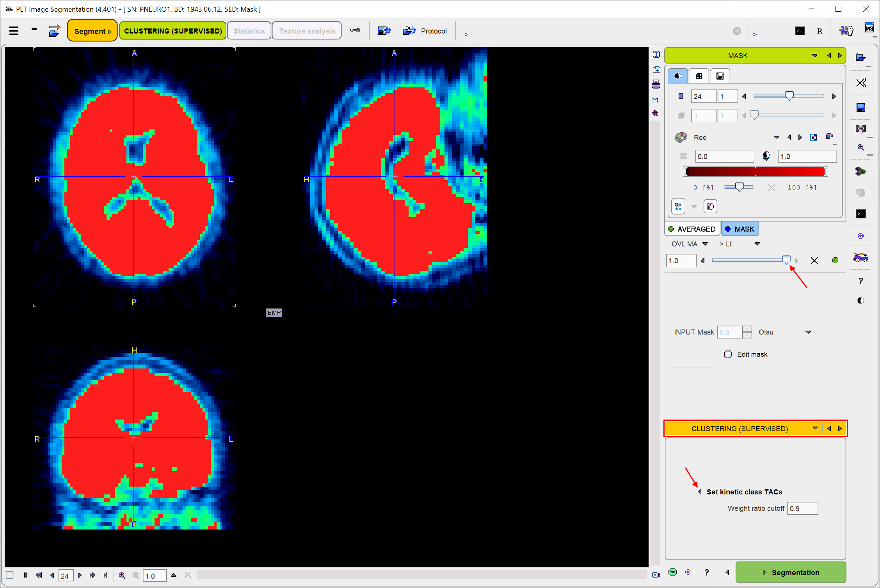Select the contrast/color tab with brain icon
This screenshot has height=588, width=880.
click(678, 76)
